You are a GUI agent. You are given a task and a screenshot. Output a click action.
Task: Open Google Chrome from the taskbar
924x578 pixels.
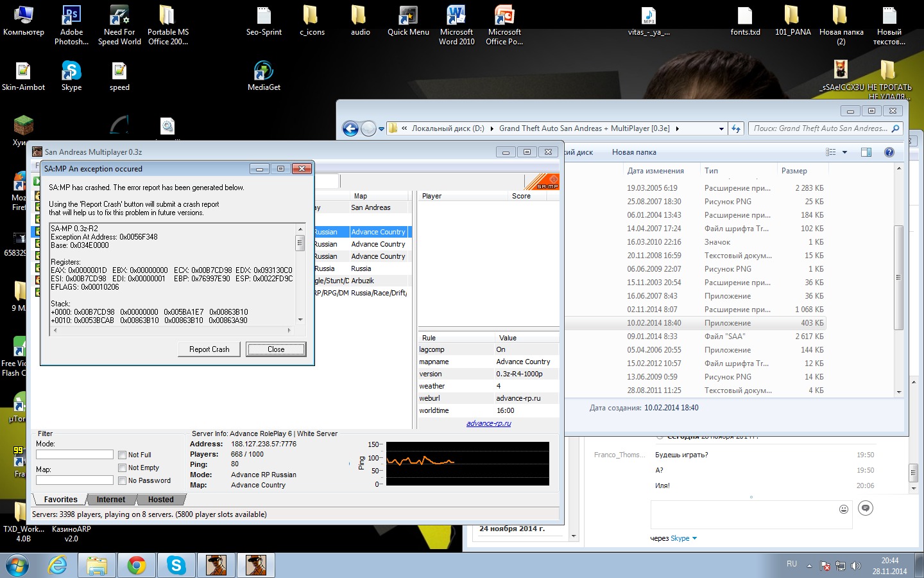[136, 565]
